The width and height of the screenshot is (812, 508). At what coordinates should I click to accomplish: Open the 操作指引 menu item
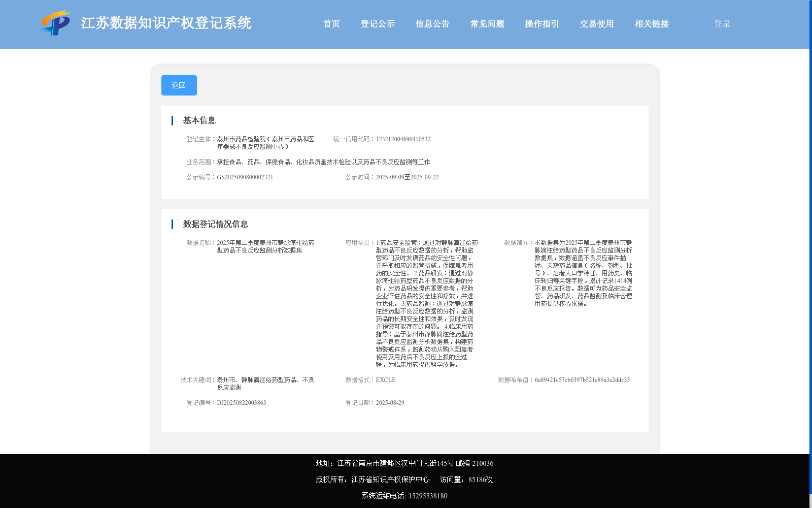tap(542, 24)
